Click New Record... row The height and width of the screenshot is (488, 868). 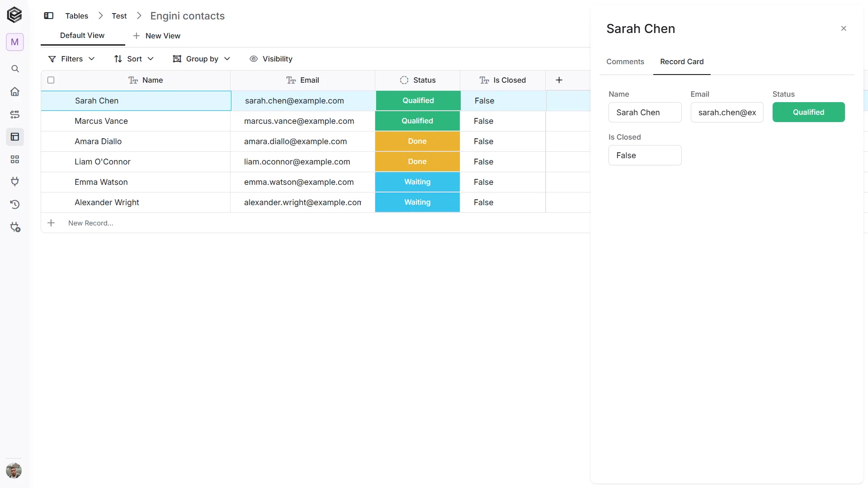[x=316, y=223]
